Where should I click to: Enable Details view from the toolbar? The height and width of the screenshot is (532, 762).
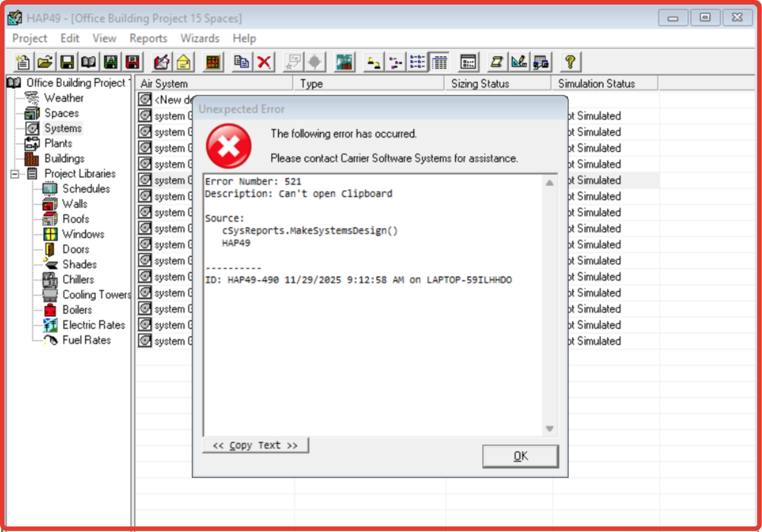tap(439, 62)
